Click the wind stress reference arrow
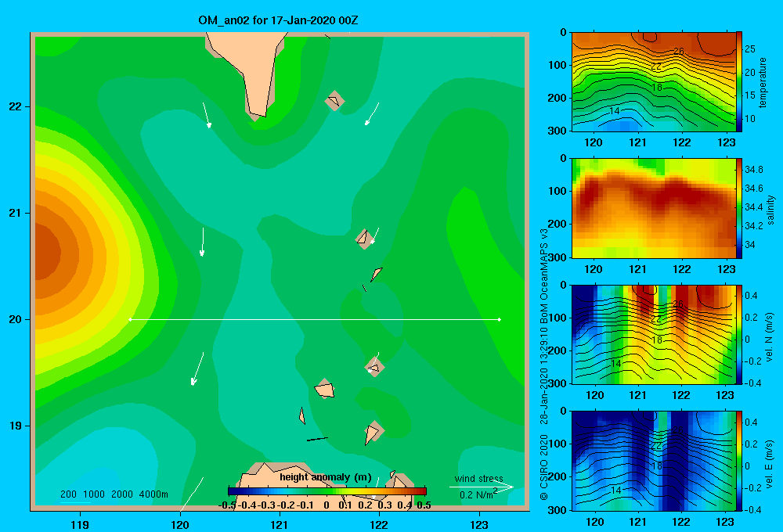This screenshot has height=532, width=783. click(x=482, y=487)
